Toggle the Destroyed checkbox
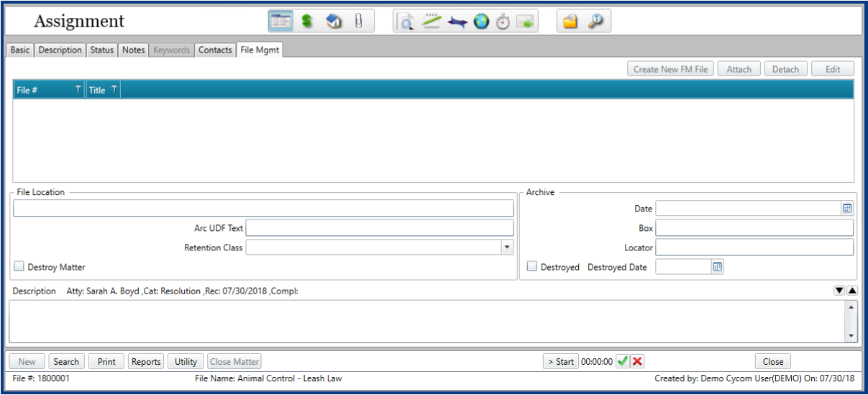868x395 pixels. tap(532, 267)
